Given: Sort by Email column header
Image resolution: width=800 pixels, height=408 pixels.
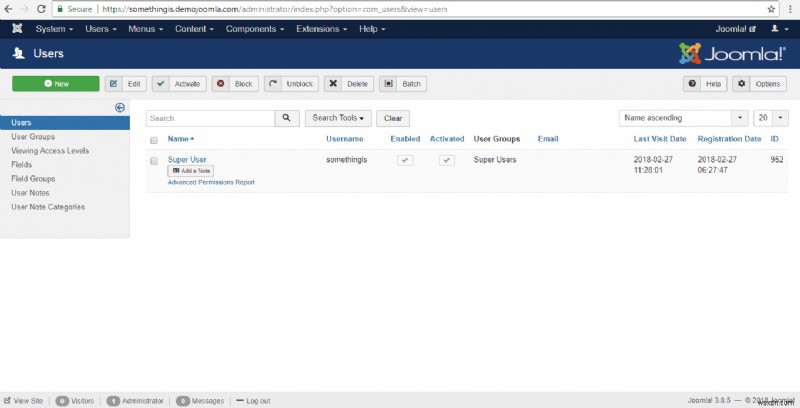Looking at the screenshot, I should coord(548,139).
